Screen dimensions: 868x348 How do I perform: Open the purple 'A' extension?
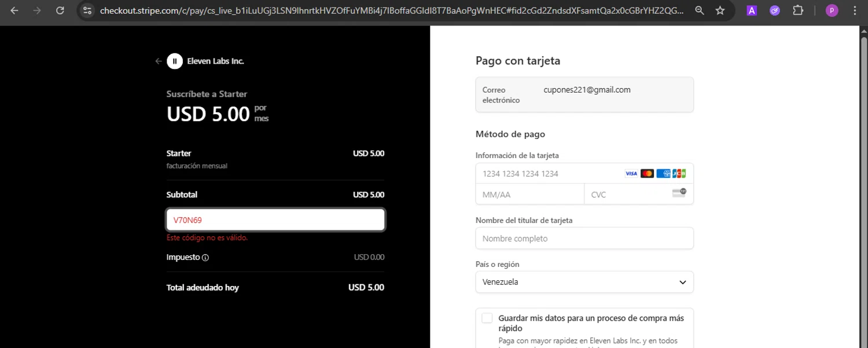point(752,10)
